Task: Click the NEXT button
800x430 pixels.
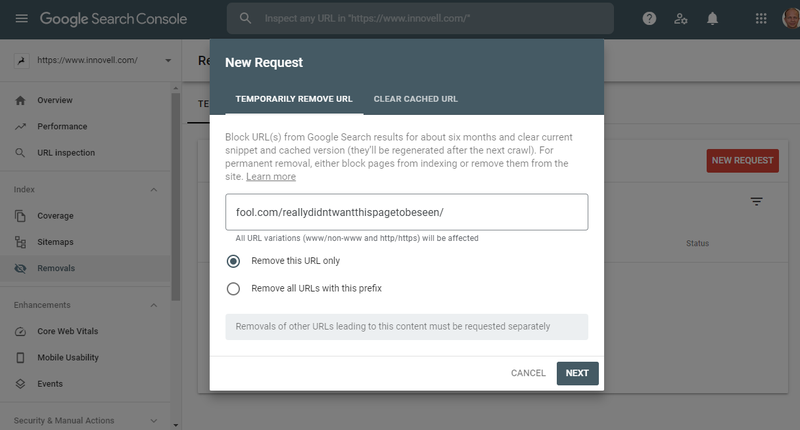Action: coord(577,373)
